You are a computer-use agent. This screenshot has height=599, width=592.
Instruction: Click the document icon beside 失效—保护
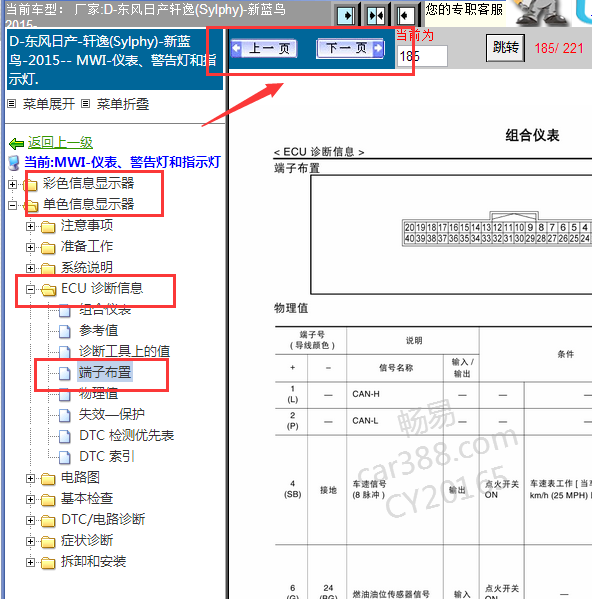[x=65, y=415]
